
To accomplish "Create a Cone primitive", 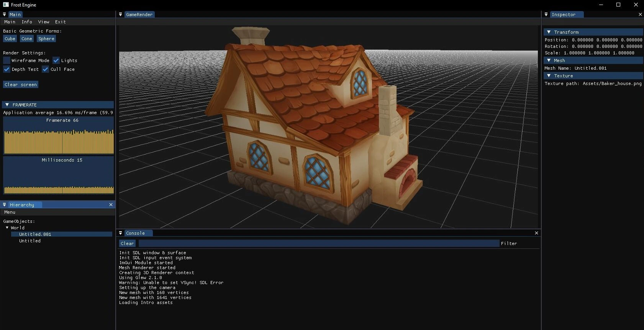I will click(x=27, y=39).
